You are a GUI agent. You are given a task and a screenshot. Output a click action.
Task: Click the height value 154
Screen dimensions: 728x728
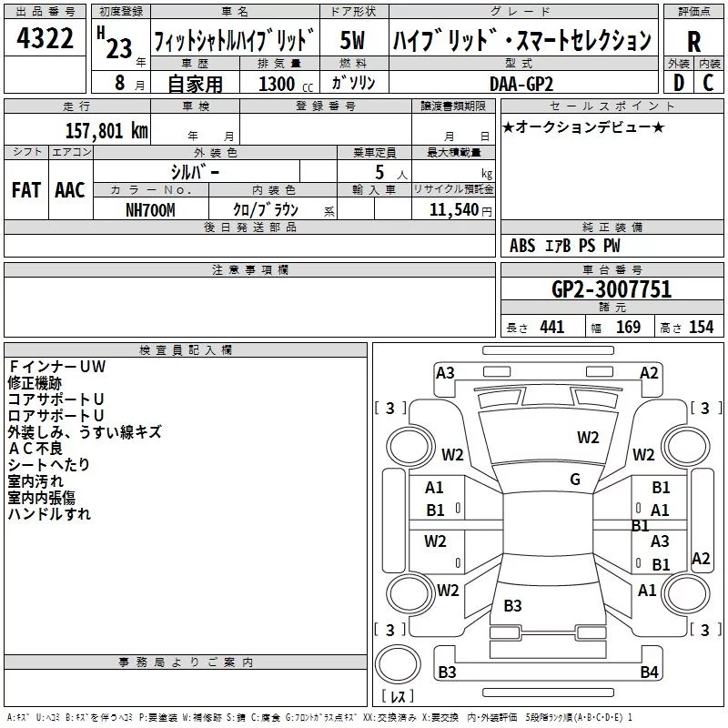[x=701, y=327]
